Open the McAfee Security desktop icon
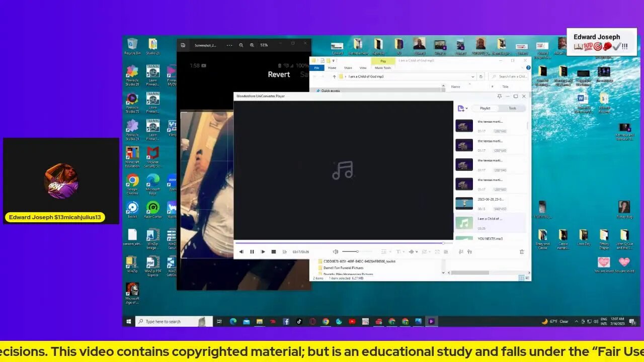This screenshot has height=362, width=644. click(152, 156)
